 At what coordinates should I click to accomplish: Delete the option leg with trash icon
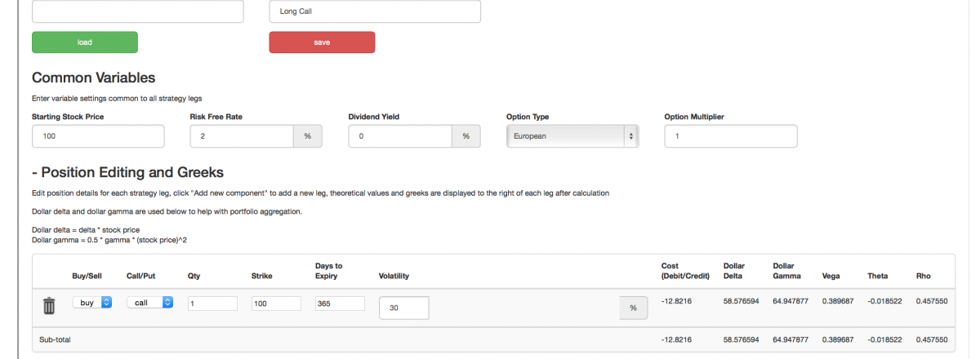(x=49, y=306)
